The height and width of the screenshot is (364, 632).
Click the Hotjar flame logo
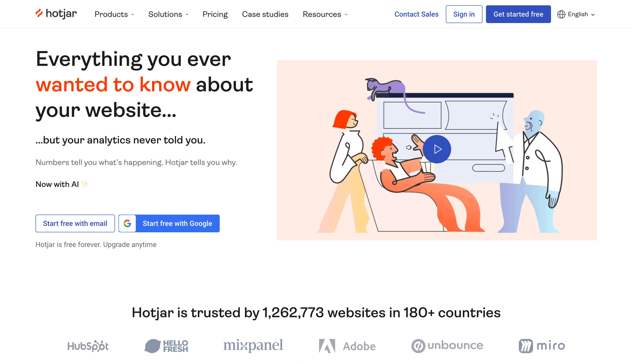pyautogui.click(x=39, y=14)
